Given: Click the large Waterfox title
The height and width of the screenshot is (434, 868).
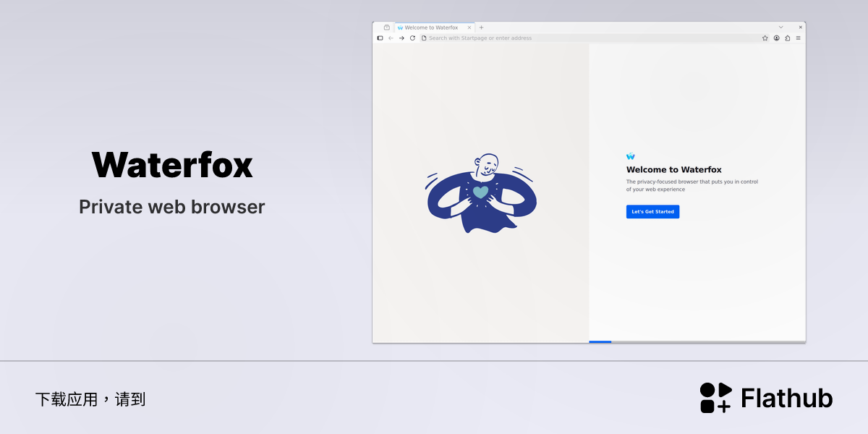Looking at the screenshot, I should tap(172, 165).
